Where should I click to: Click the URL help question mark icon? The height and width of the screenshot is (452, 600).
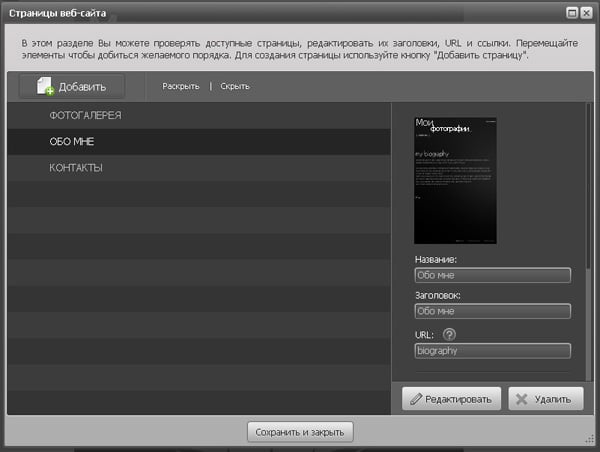point(450,334)
